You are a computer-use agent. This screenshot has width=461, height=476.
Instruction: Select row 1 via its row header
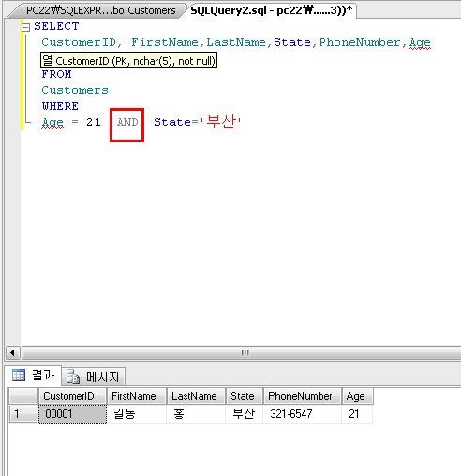pos(23,414)
